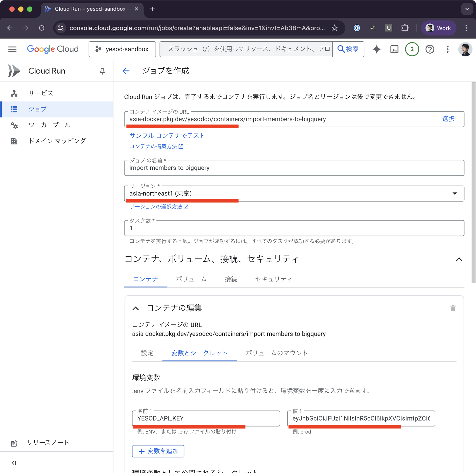Select サービス in the sidebar
The width and height of the screenshot is (476, 473).
(56, 93)
